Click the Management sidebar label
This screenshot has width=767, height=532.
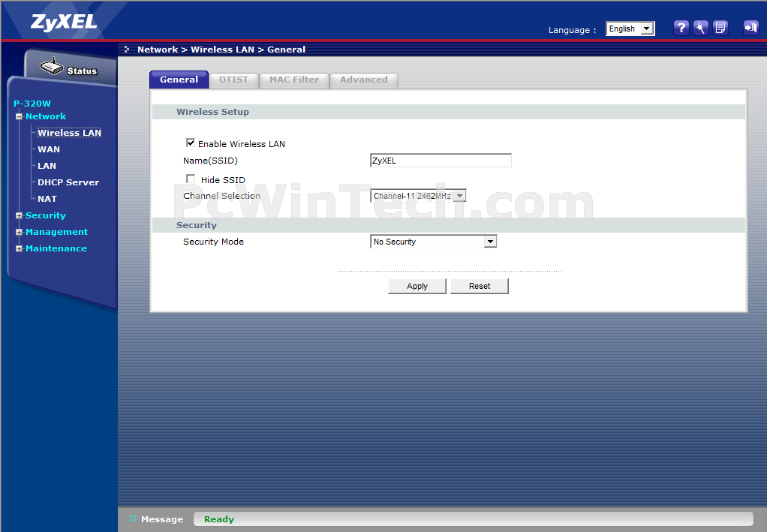(57, 233)
